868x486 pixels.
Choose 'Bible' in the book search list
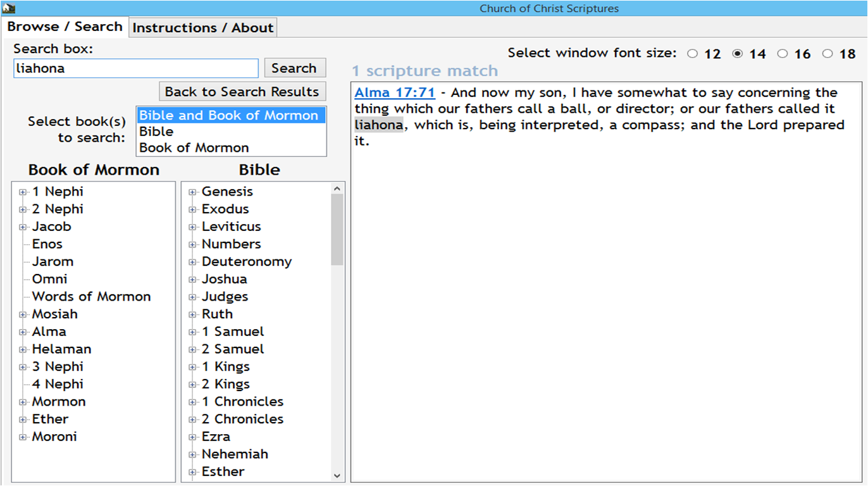coord(231,132)
